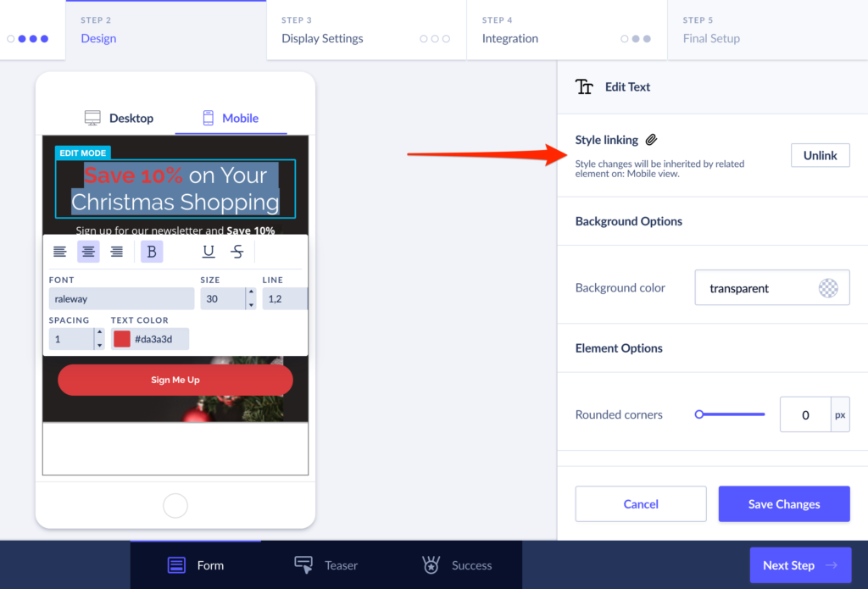The image size is (868, 589).
Task: Open the font raleway selector
Action: [121, 298]
